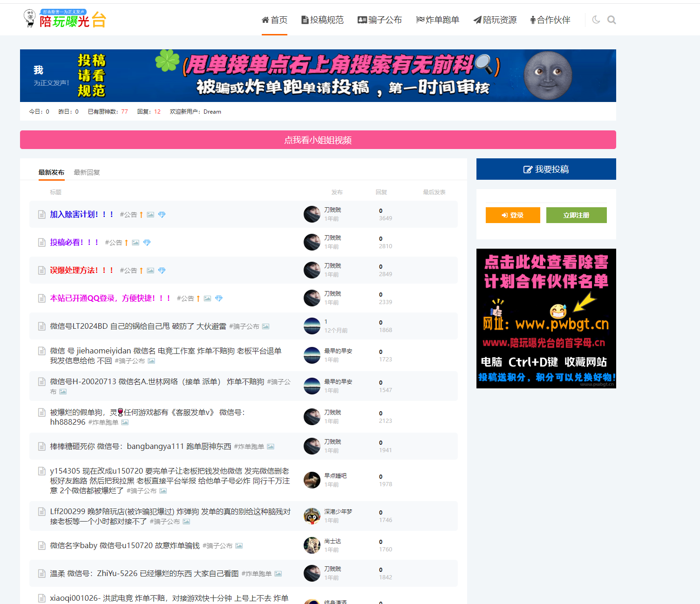Screen dimensions: 700x604
Task: Click the 首页 home icon in the navbar
Action: tap(265, 20)
